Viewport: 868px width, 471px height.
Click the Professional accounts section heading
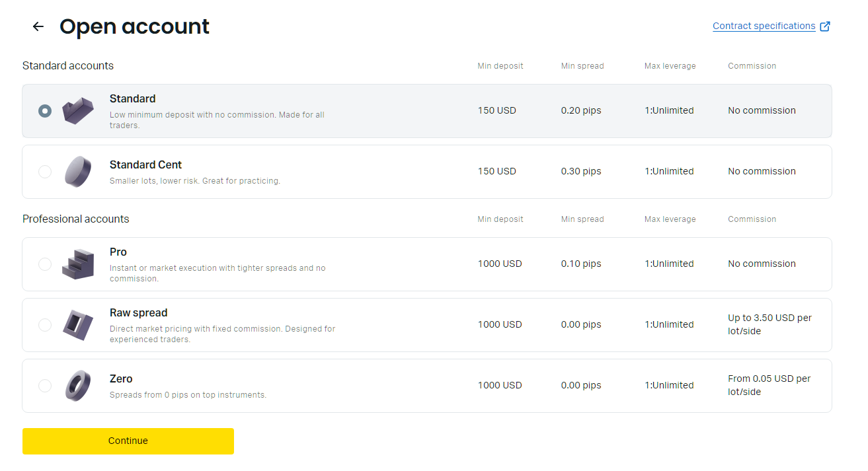click(76, 219)
